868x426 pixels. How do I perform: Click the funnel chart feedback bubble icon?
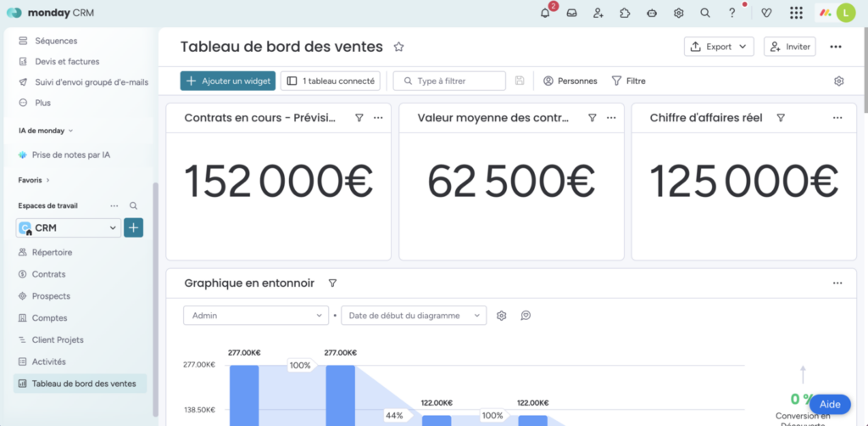tap(526, 316)
